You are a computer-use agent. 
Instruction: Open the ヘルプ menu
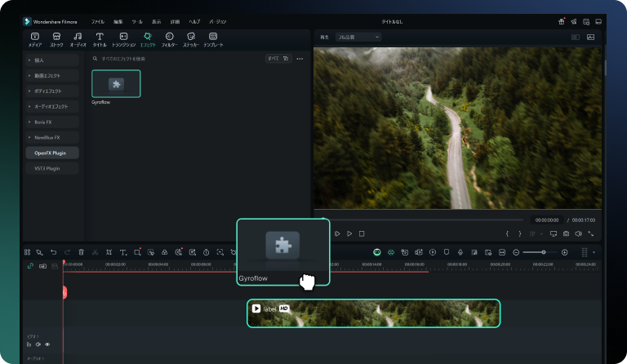pyautogui.click(x=194, y=21)
